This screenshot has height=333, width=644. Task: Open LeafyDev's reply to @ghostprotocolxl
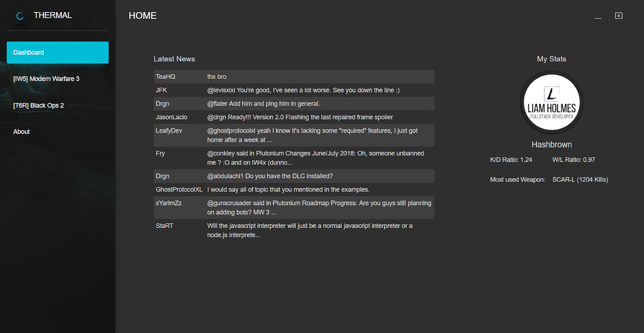click(294, 135)
